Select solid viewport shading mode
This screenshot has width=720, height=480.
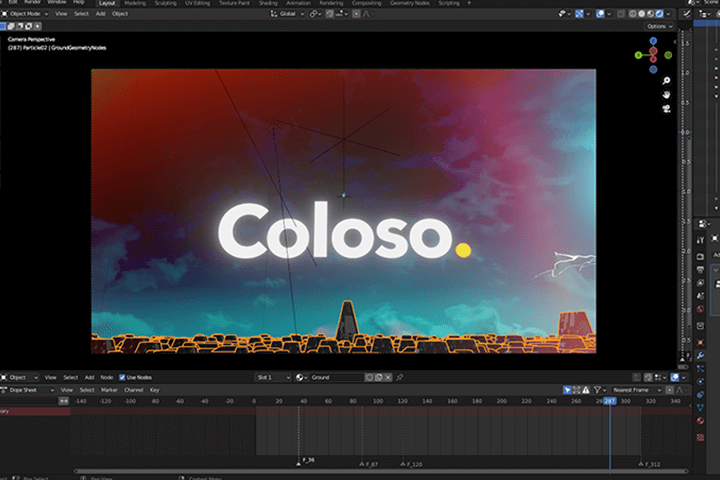[641, 14]
